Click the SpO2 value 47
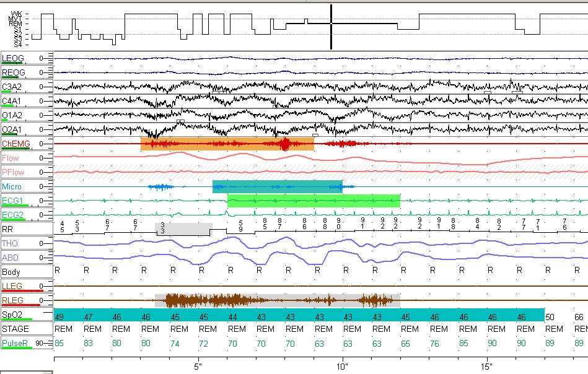The height and width of the screenshot is (374, 588). [x=88, y=317]
